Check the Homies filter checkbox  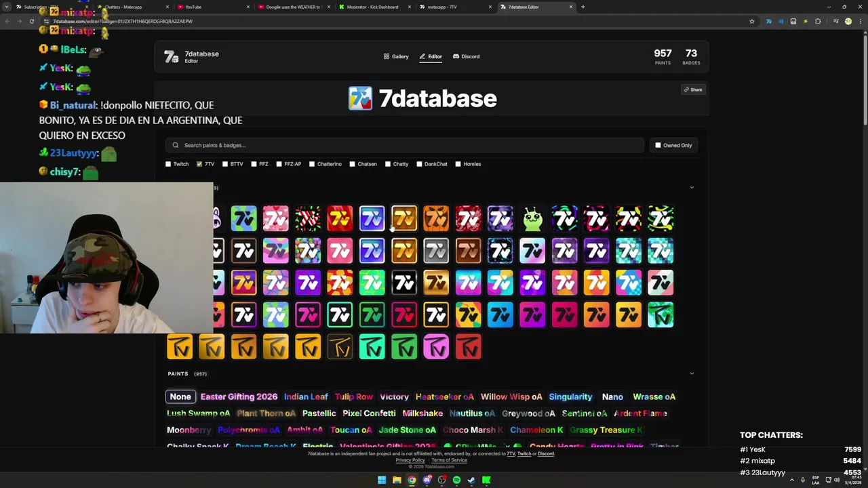(x=458, y=164)
